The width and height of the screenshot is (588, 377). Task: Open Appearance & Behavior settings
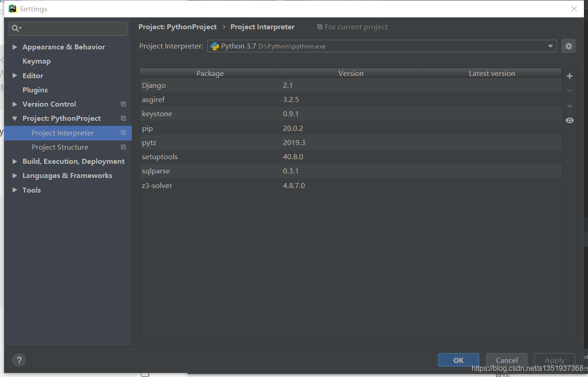(x=64, y=47)
